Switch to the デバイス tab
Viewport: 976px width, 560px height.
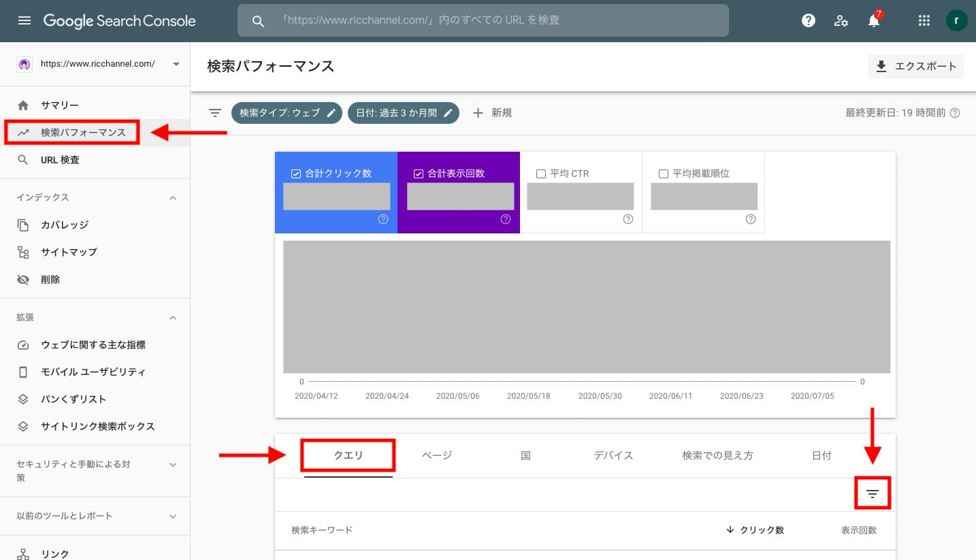613,456
